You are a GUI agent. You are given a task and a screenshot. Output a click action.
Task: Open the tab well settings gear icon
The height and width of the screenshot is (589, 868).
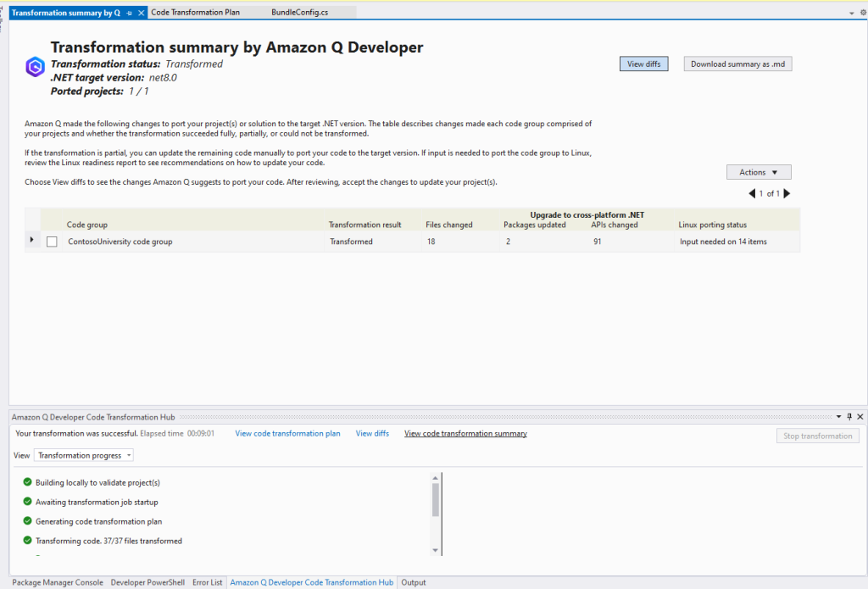pyautogui.click(x=863, y=13)
